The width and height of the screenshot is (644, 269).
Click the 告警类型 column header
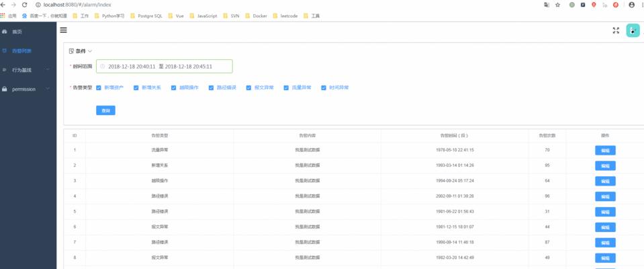pos(160,135)
